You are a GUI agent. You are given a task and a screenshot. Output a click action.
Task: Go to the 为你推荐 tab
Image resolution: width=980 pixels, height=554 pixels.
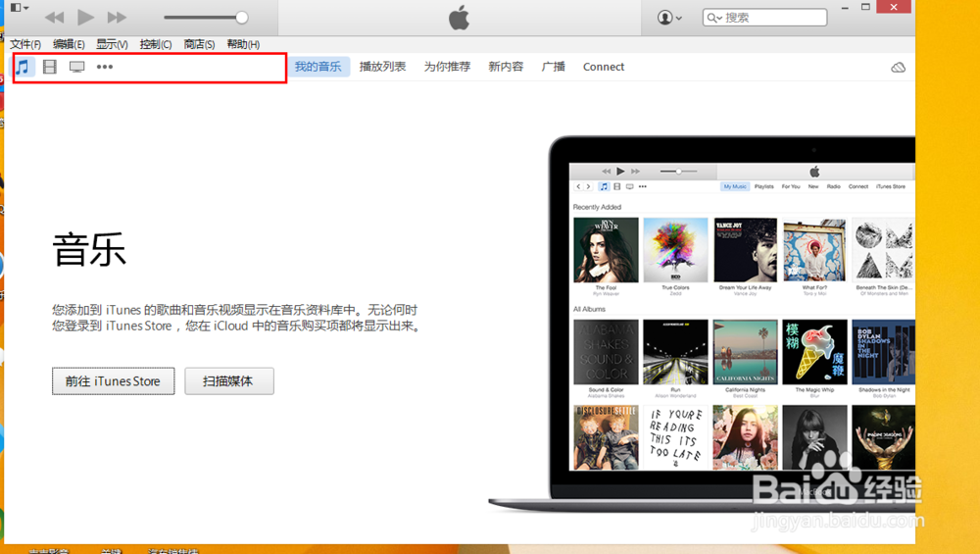[447, 67]
